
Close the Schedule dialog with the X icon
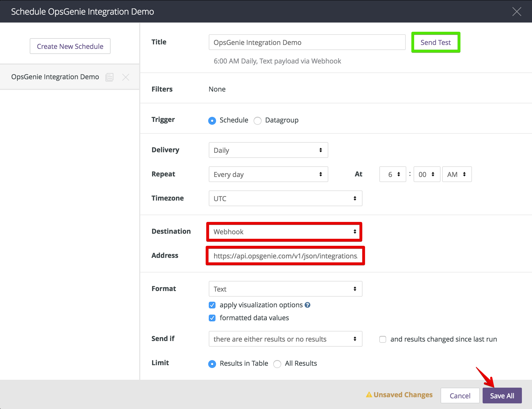(517, 12)
